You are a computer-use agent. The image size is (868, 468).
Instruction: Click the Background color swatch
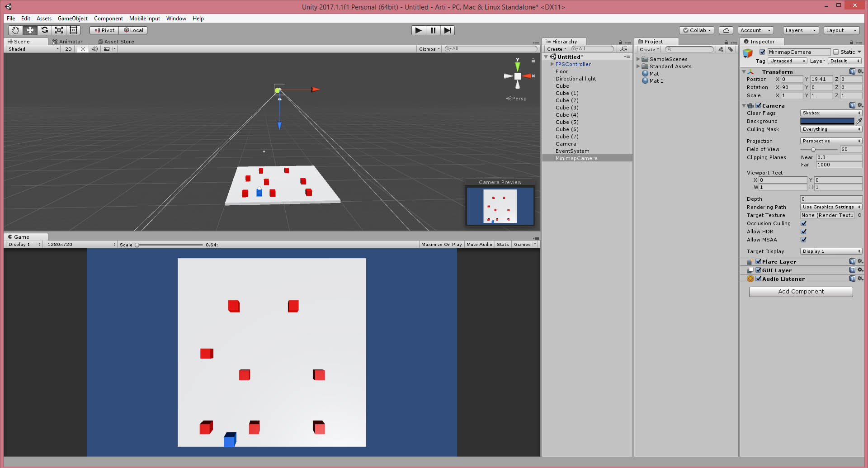[827, 121]
